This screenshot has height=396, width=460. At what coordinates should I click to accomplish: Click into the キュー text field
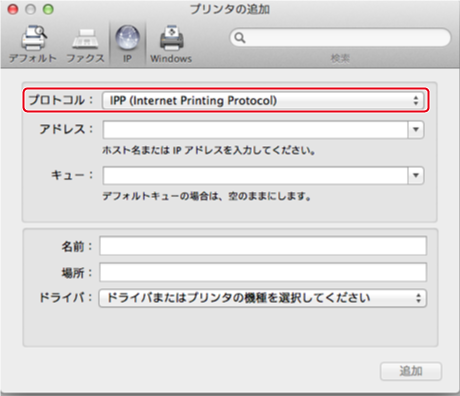click(x=255, y=176)
